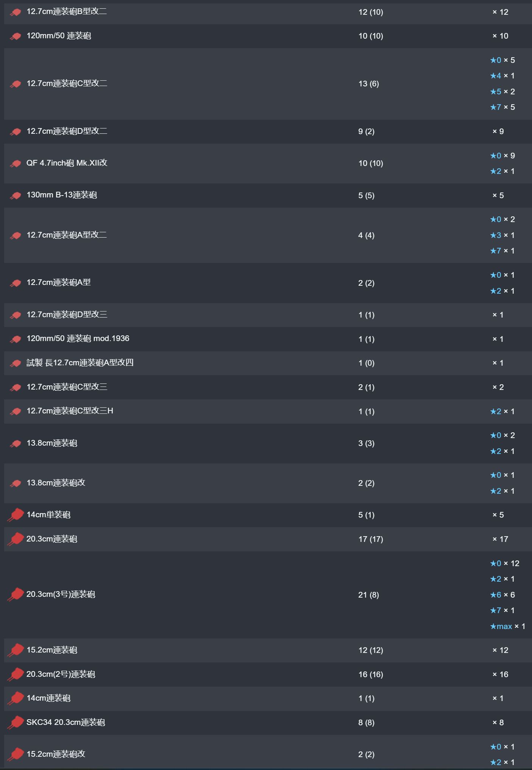The height and width of the screenshot is (770, 532).
Task: Click the 13.8cm連装砲改 gun icon
Action: click(x=16, y=484)
